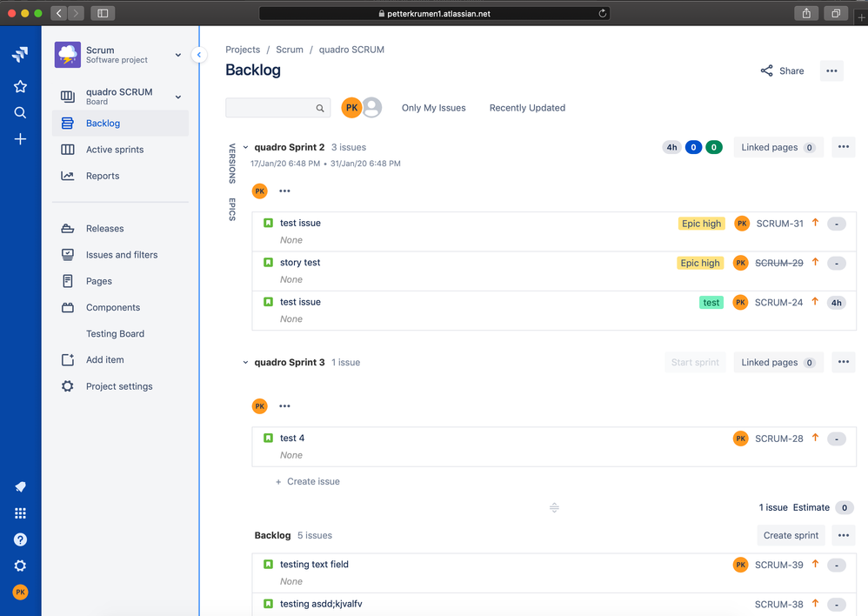Click the browser address bar

(434, 13)
